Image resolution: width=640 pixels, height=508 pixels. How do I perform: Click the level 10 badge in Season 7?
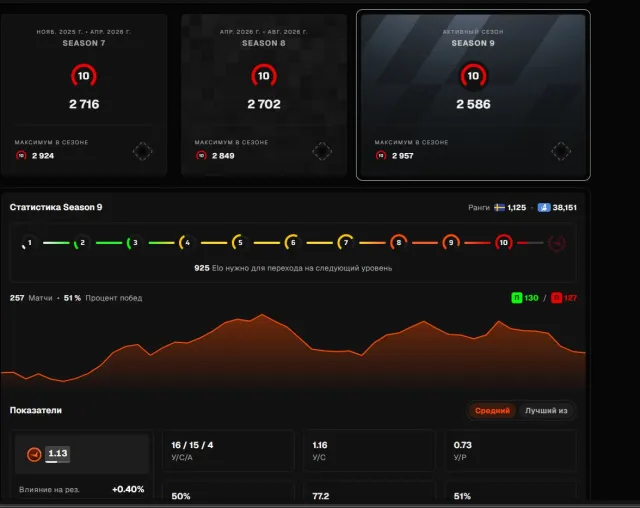[84, 75]
